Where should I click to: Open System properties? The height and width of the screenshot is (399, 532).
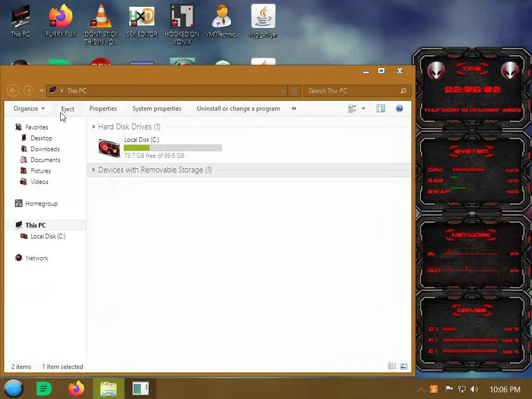click(x=157, y=109)
